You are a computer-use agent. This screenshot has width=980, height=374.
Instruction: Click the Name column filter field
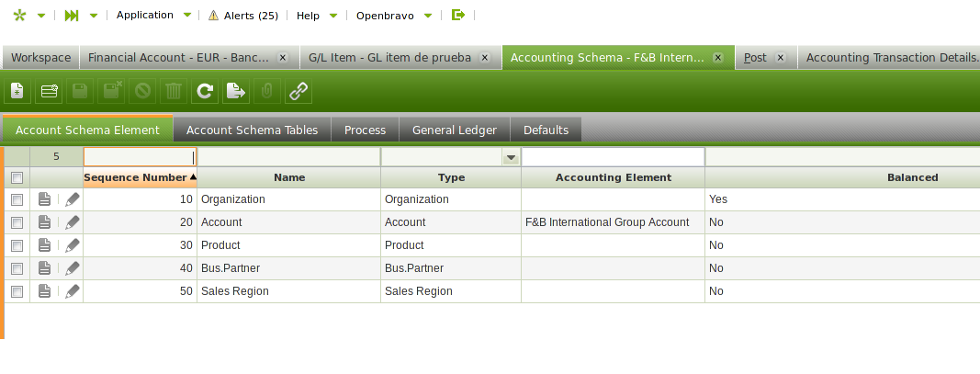click(288, 157)
